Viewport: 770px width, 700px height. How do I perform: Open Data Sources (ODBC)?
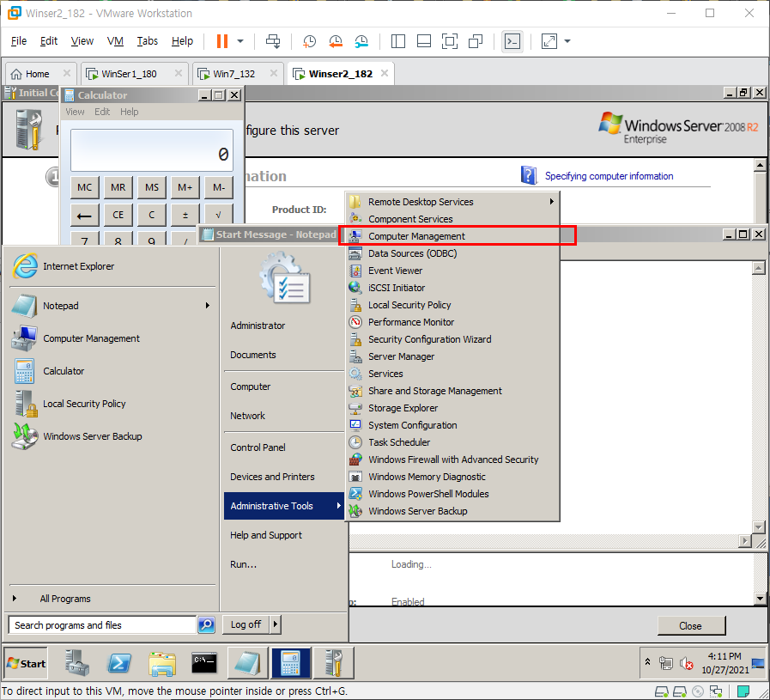452,253
